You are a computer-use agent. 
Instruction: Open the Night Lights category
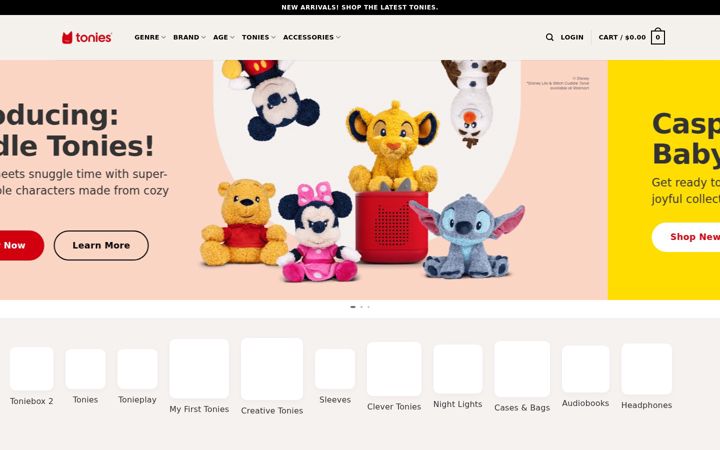click(x=458, y=377)
